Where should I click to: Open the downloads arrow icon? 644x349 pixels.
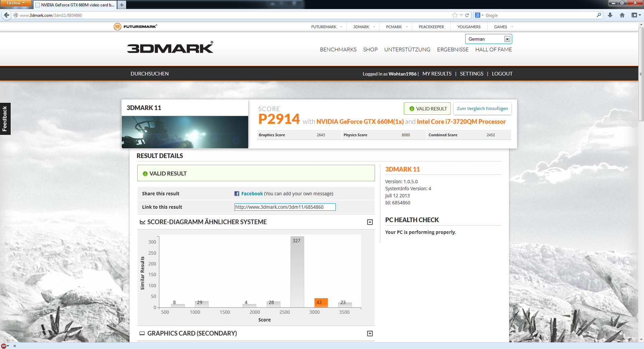pyautogui.click(x=610, y=15)
